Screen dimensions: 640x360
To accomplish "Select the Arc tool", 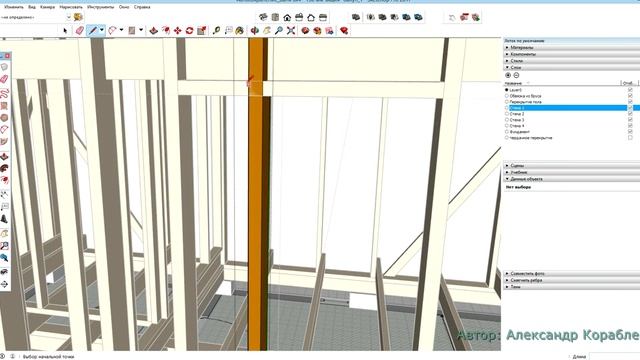I will [112, 31].
